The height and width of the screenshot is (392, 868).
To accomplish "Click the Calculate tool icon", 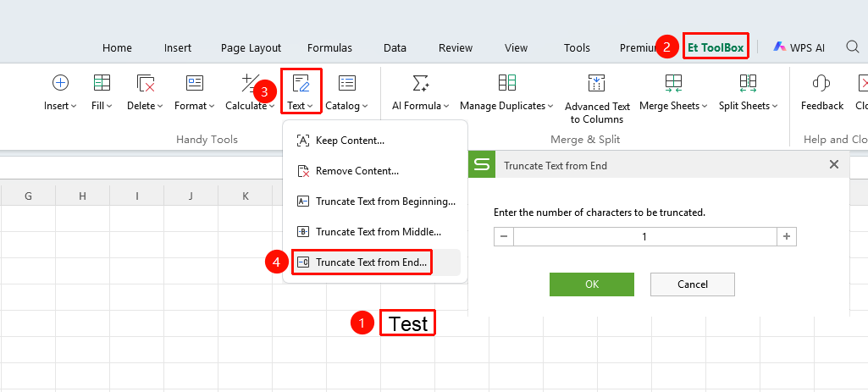I will [x=250, y=83].
